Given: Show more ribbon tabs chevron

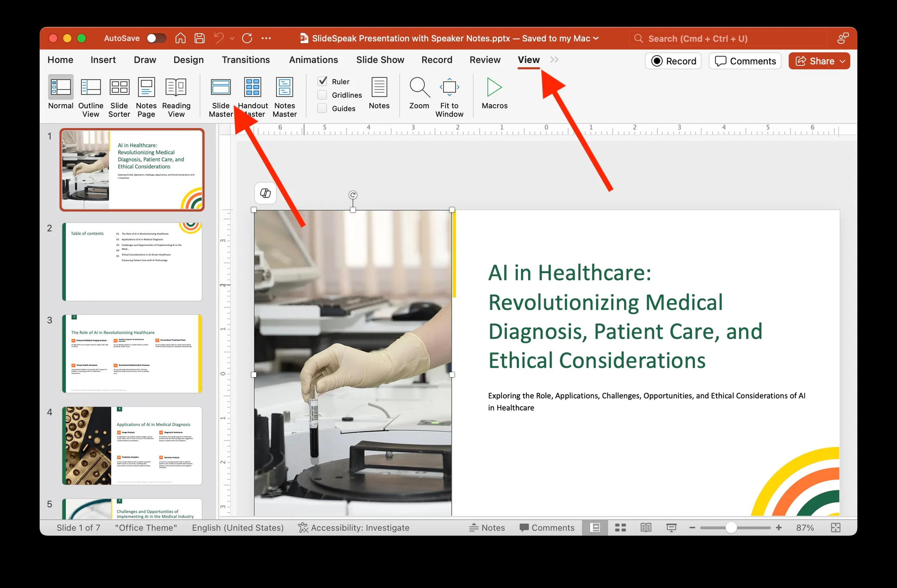Looking at the screenshot, I should 554,60.
